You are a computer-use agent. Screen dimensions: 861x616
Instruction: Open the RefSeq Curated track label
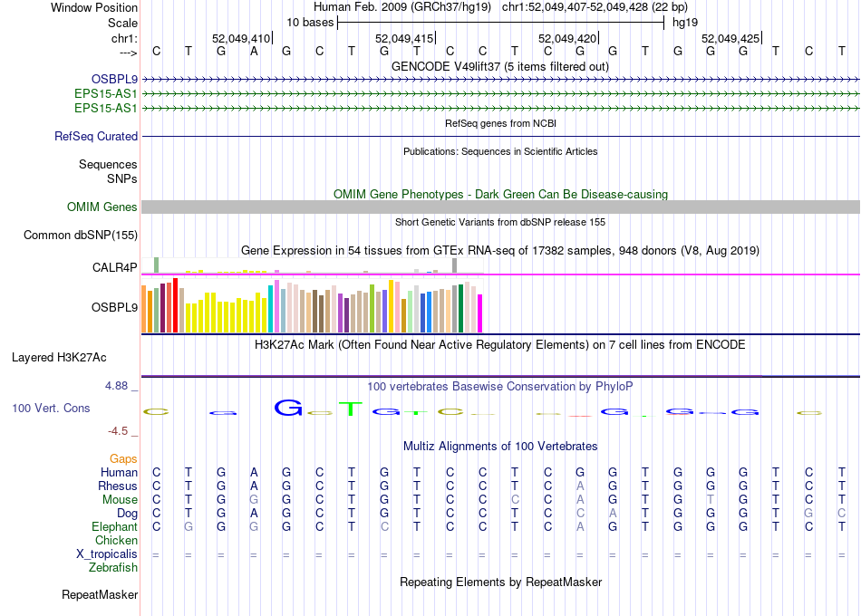click(x=96, y=136)
